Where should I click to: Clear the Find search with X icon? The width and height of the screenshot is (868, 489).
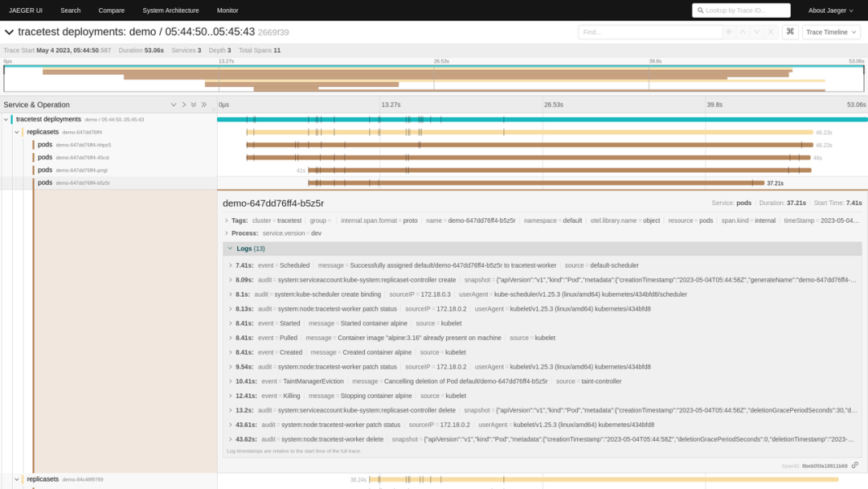(x=771, y=32)
